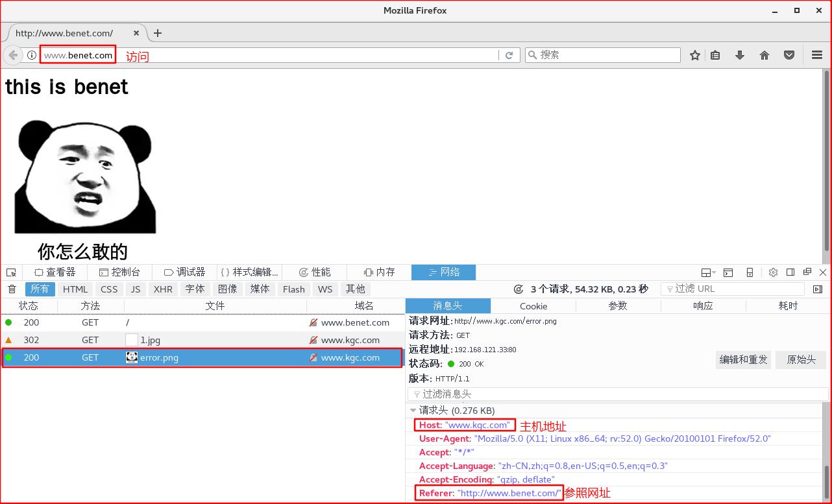832x504 pixels.
Task: Open the 样式编辑 style editor tab
Action: point(249,272)
